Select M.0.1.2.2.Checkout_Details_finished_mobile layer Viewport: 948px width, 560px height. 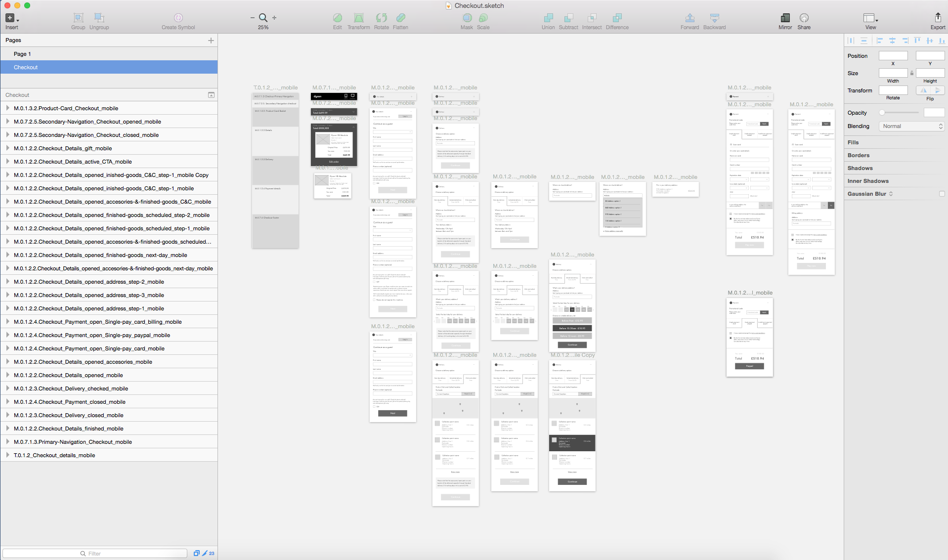pyautogui.click(x=109, y=429)
